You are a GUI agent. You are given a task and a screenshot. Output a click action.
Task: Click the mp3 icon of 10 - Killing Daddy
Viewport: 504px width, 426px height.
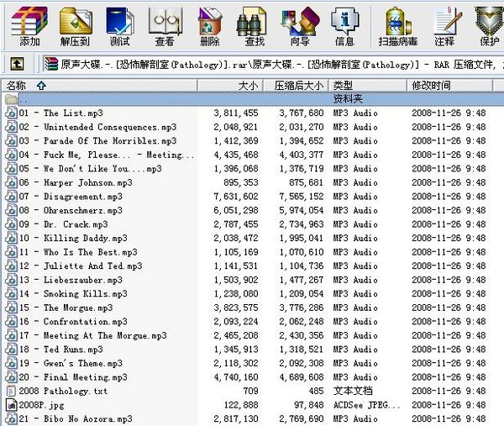click(12, 238)
